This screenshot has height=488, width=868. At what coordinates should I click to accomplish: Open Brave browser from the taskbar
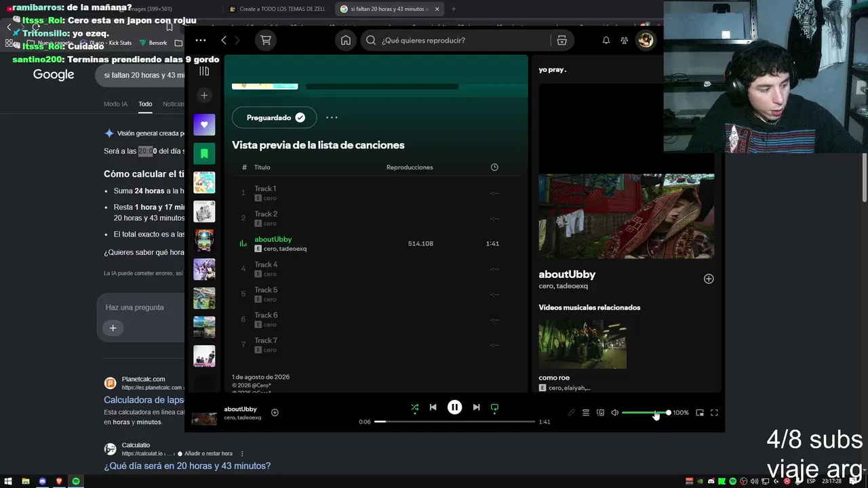(59, 481)
